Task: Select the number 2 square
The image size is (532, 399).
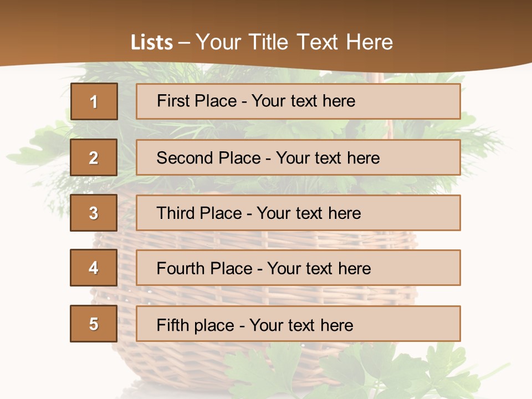Action: pos(94,157)
